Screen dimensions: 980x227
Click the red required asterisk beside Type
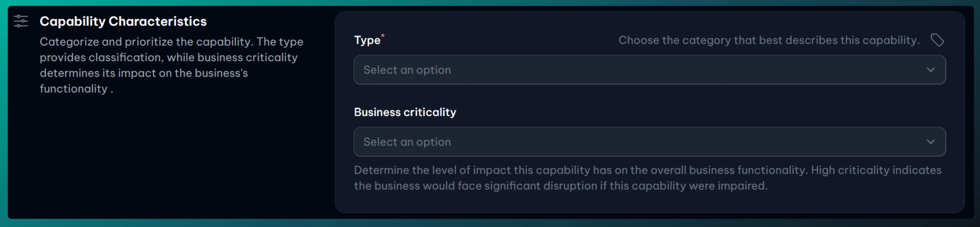click(x=383, y=36)
